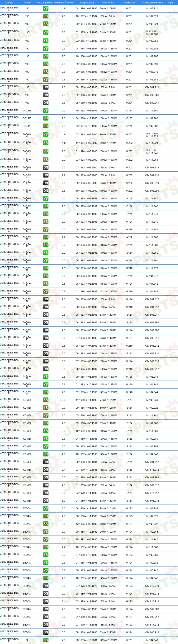Click the Marka column header
178x644 pixels.
pos(9,3)
